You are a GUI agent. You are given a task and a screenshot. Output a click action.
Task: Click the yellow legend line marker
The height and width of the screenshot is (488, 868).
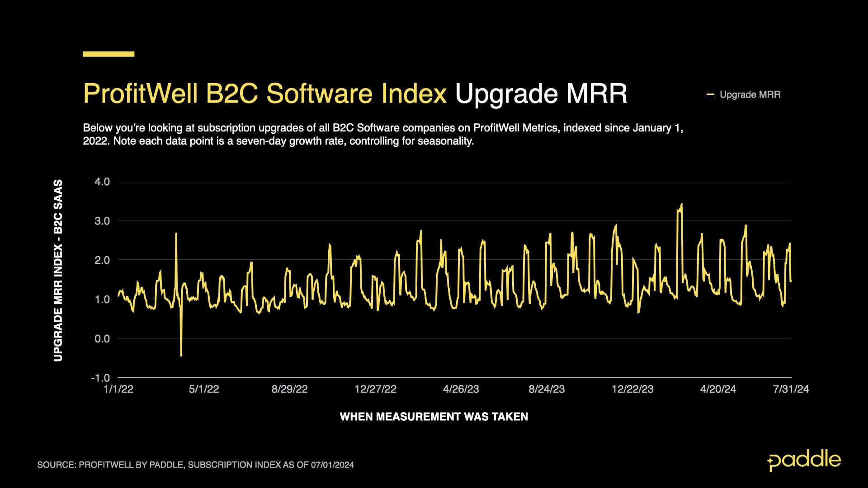coord(710,94)
